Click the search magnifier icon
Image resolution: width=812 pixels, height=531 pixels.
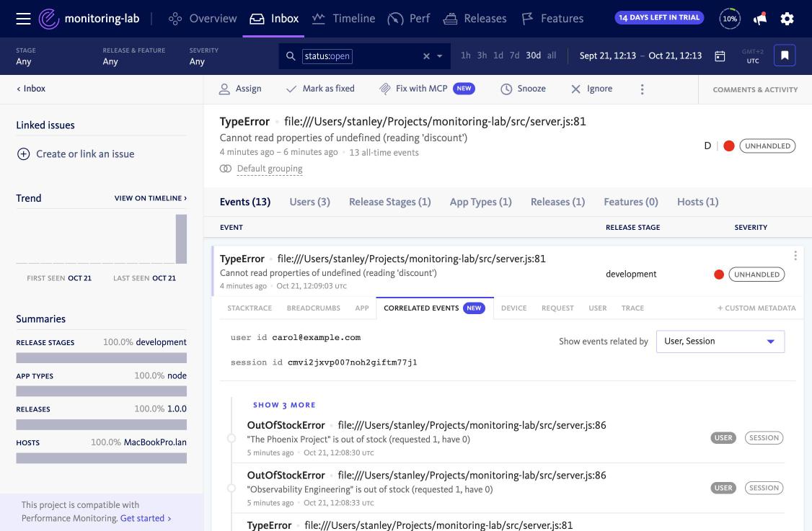291,56
